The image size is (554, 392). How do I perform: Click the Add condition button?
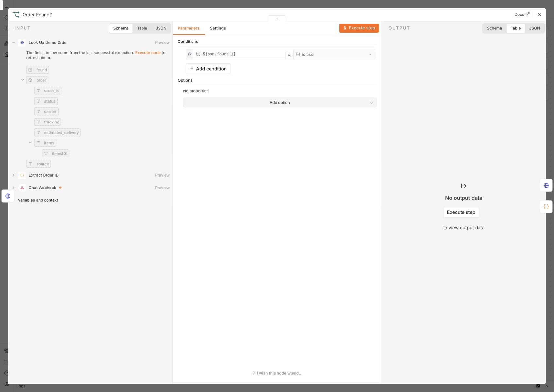coord(208,69)
